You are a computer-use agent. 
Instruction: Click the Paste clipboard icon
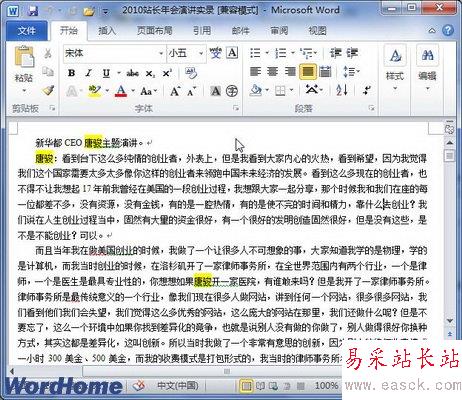tap(24, 57)
